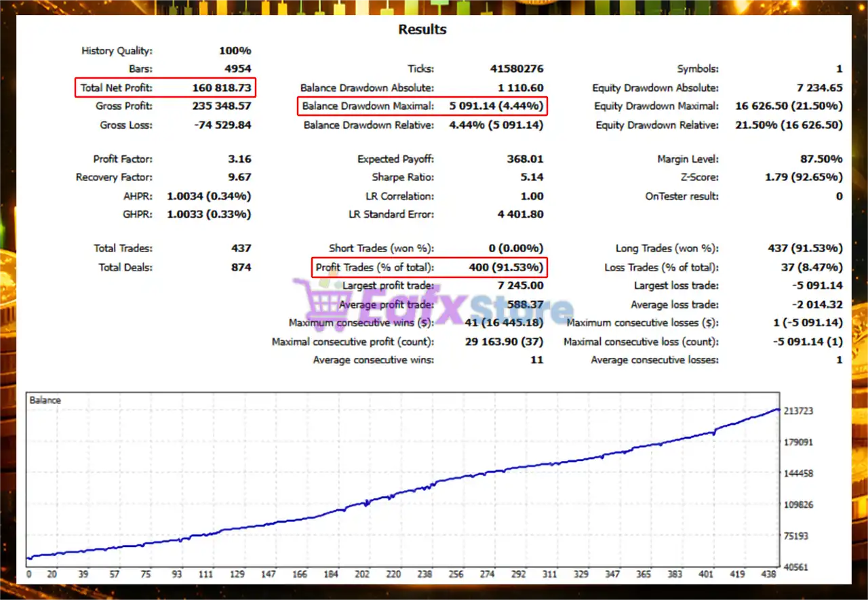Click the History Quality 100% value

click(235, 50)
